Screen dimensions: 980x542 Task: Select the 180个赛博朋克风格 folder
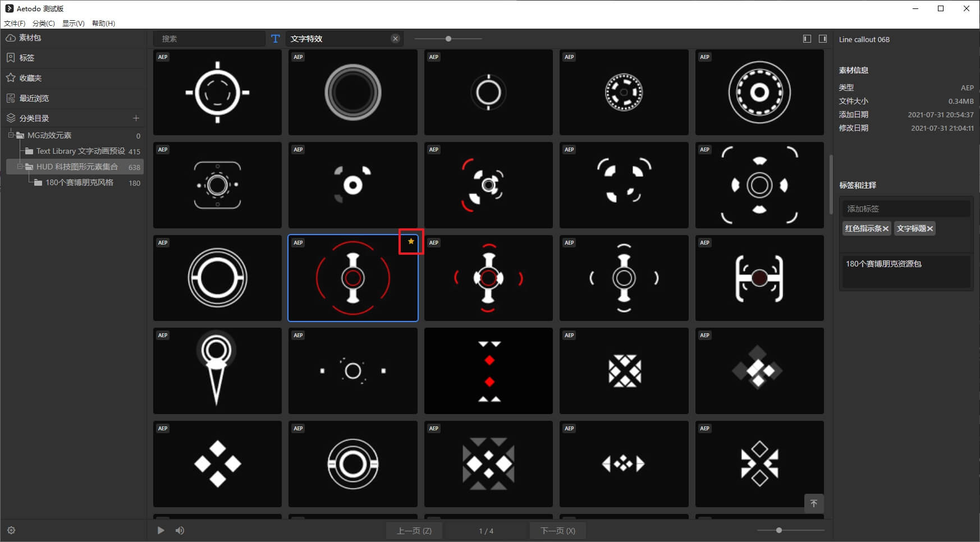coord(79,182)
